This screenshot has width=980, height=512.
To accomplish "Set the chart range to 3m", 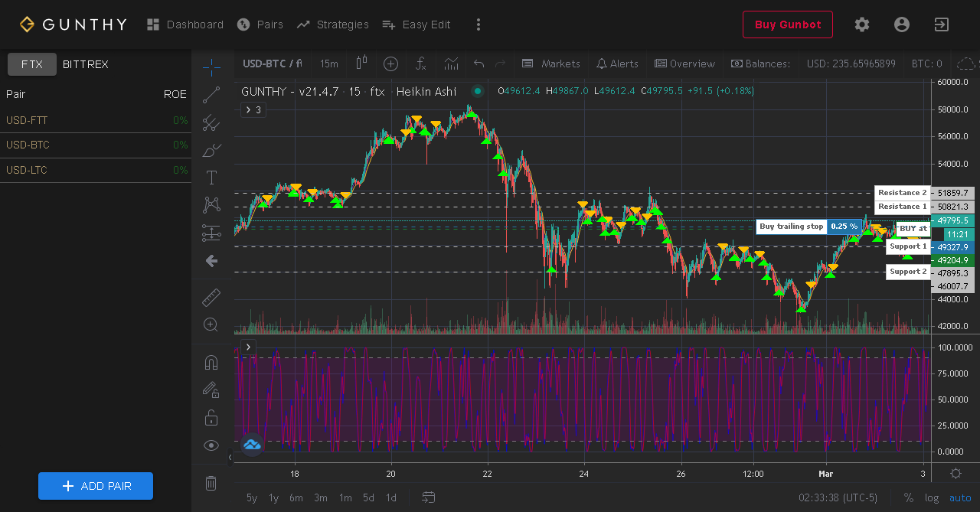I will 321,497.
